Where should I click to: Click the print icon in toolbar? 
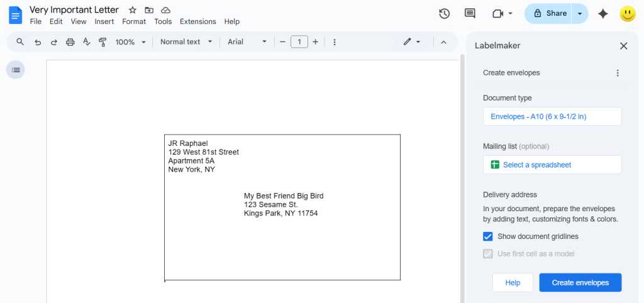click(x=70, y=42)
